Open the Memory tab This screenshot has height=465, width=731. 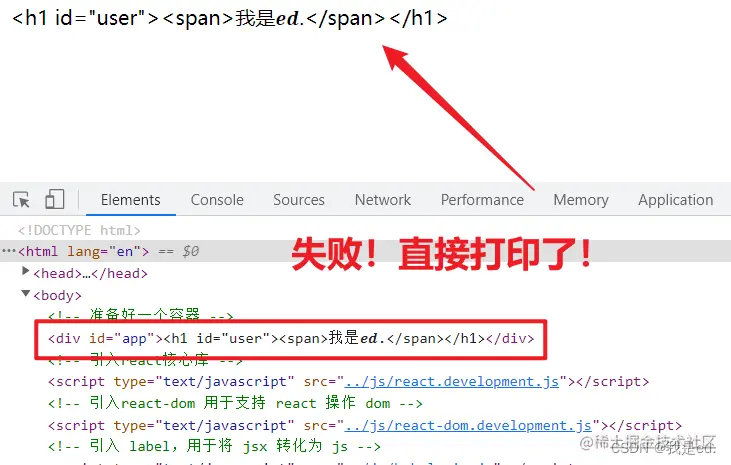pos(581,200)
